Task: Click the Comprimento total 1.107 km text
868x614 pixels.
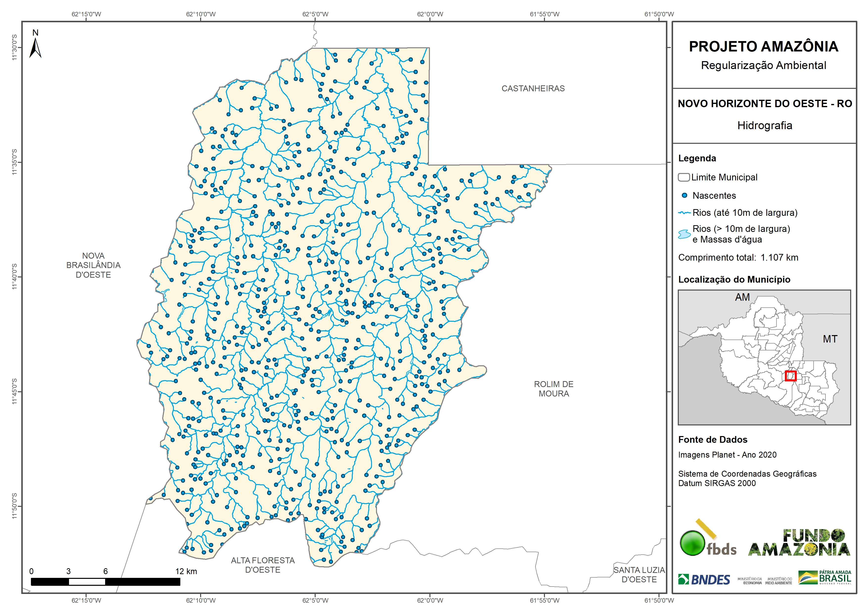Action: (738, 258)
